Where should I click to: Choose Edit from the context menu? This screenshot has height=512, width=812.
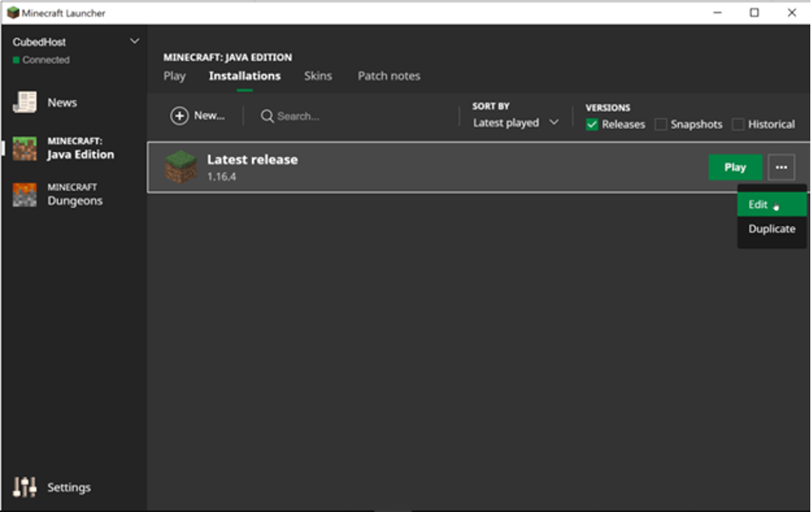[758, 204]
